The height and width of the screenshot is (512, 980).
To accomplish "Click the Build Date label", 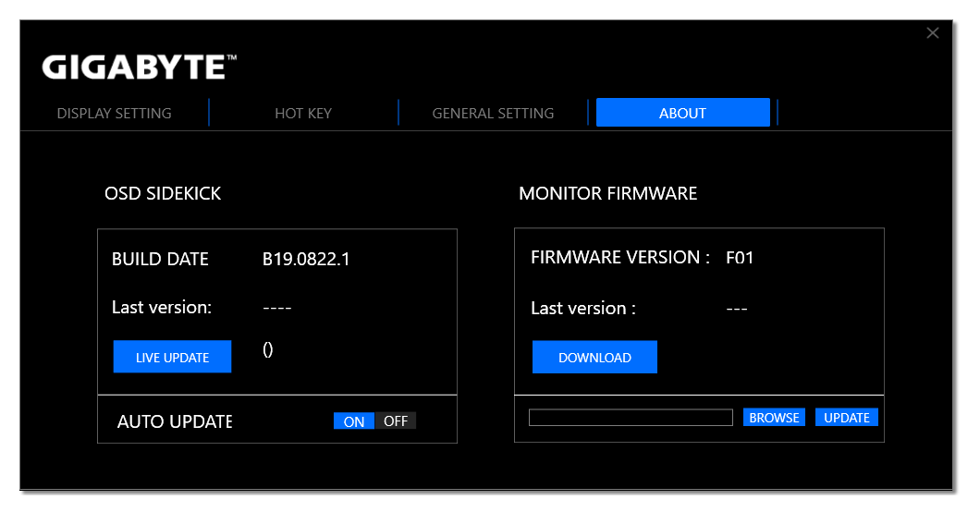I will coord(160,259).
